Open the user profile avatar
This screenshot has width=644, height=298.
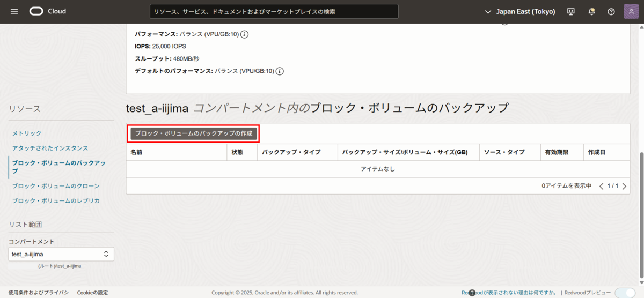(631, 11)
